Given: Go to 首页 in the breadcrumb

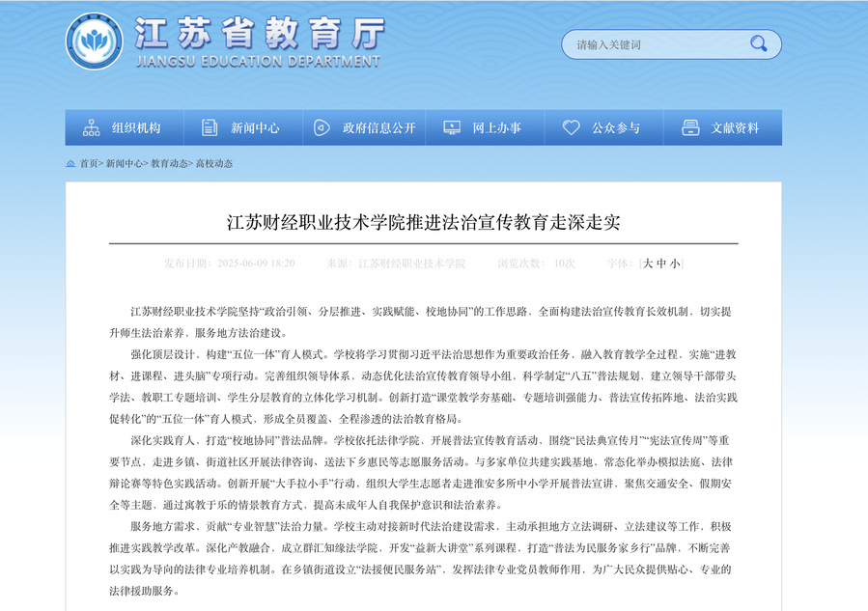Looking at the screenshot, I should 89,163.
